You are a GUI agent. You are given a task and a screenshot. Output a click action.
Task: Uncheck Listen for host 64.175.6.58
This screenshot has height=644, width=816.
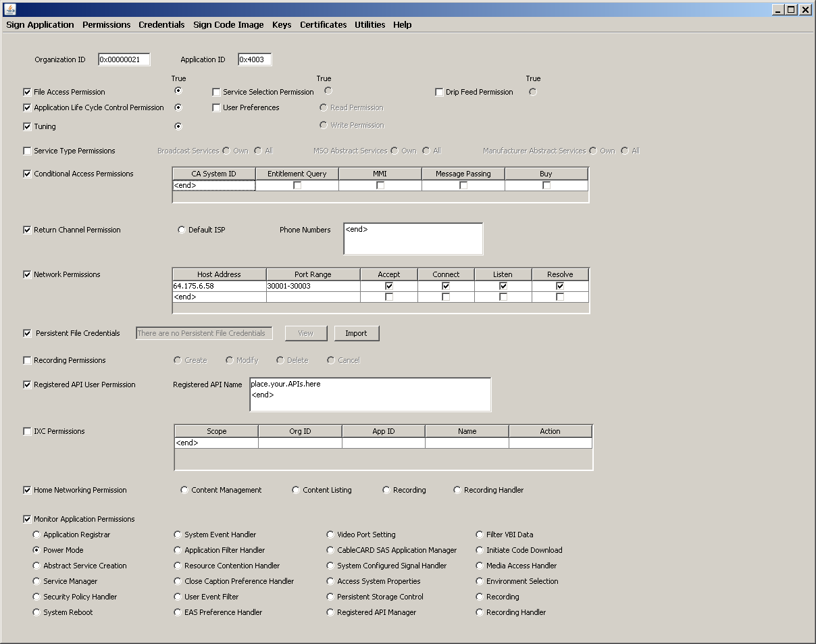[503, 286]
